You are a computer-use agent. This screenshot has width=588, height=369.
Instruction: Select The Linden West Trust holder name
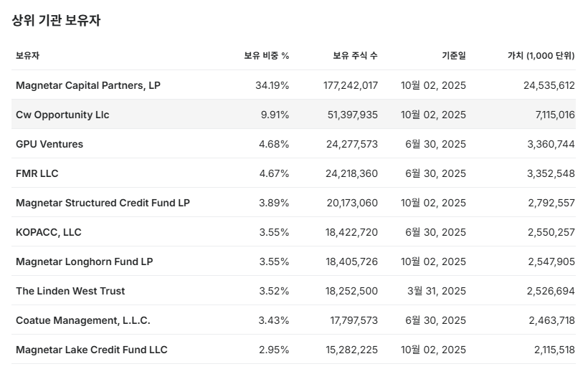[70, 291]
